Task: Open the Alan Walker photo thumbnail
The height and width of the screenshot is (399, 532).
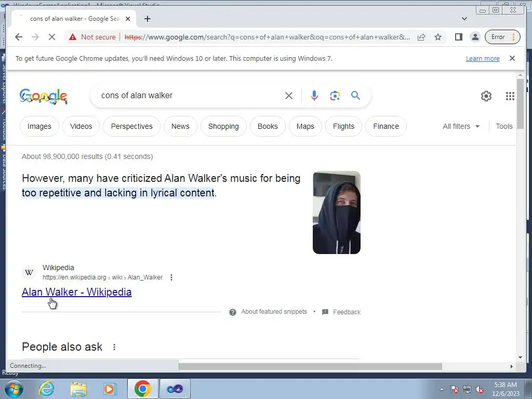Action: tap(337, 212)
